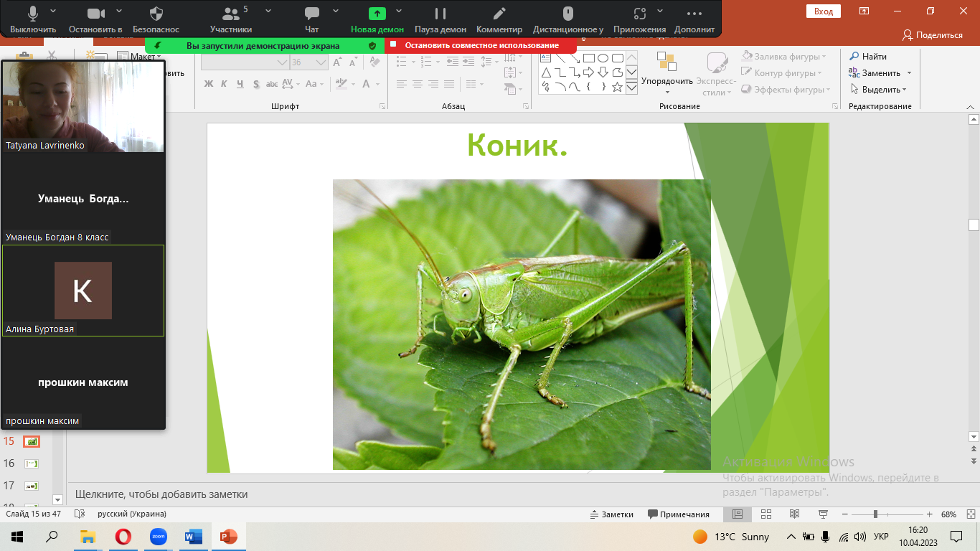The height and width of the screenshot is (551, 980).
Task: Click the Annotate pencil icon in Zoom
Action: pyautogui.click(x=499, y=14)
